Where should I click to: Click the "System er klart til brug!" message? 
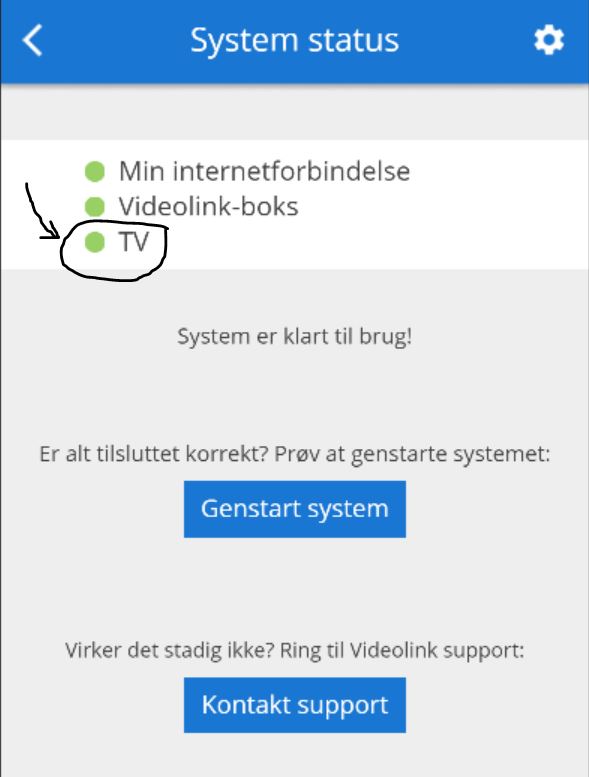pyautogui.click(x=295, y=337)
